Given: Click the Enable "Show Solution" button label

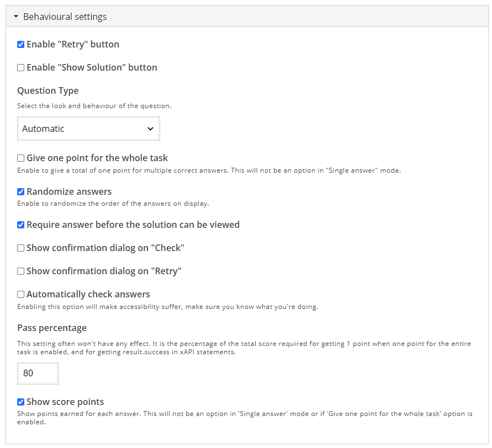Looking at the screenshot, I should pyautogui.click(x=92, y=68).
